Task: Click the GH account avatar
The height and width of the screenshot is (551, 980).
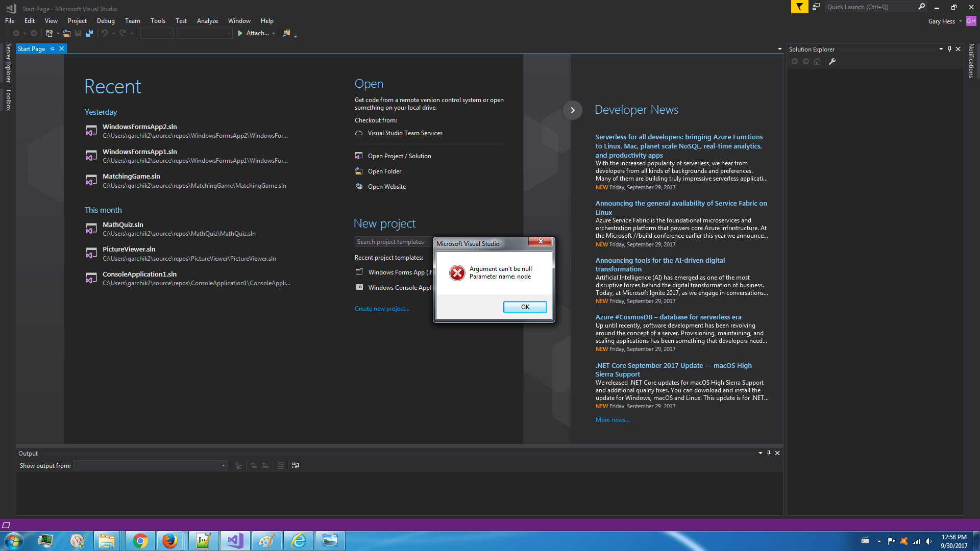Action: [971, 21]
